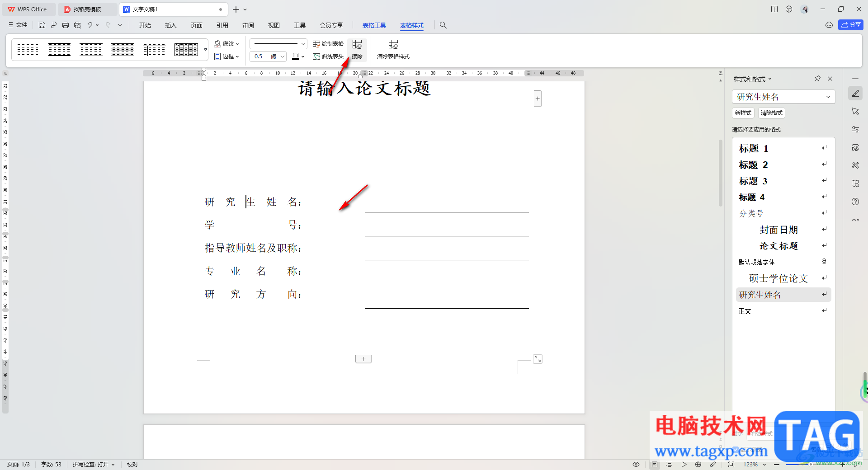Apply the 标题 1 style
The width and height of the screenshot is (868, 470).
tap(783, 149)
